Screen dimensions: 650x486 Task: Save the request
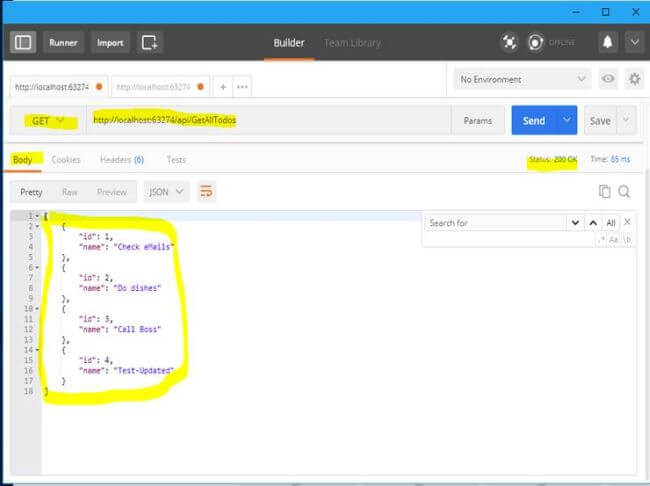click(x=600, y=121)
